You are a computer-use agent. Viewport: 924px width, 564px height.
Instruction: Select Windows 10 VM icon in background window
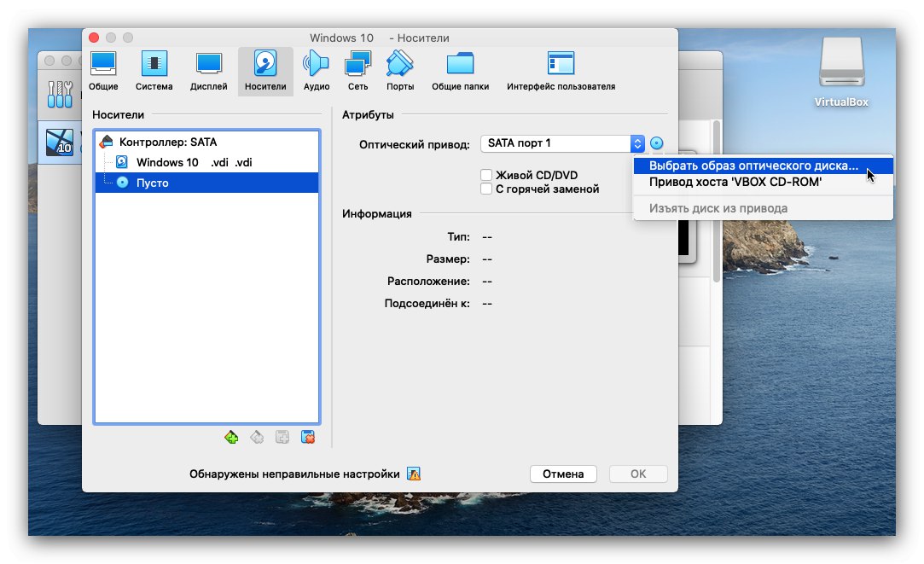[x=60, y=142]
